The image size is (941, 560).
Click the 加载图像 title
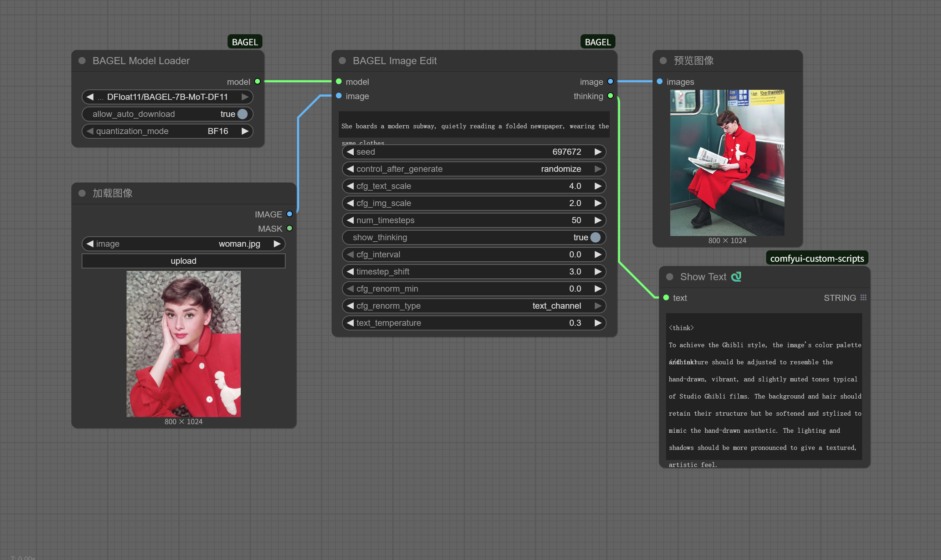point(112,193)
